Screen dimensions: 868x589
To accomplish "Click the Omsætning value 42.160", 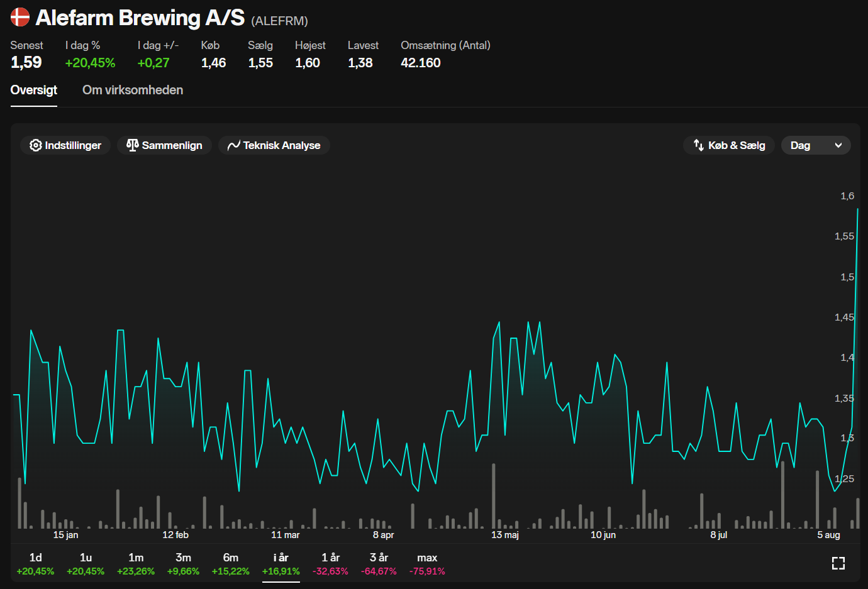I will click(x=421, y=63).
